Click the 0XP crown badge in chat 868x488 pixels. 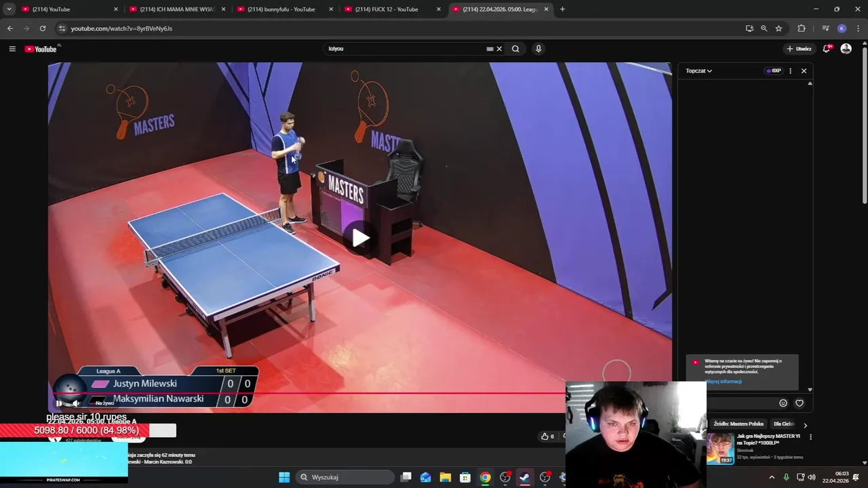coord(773,70)
